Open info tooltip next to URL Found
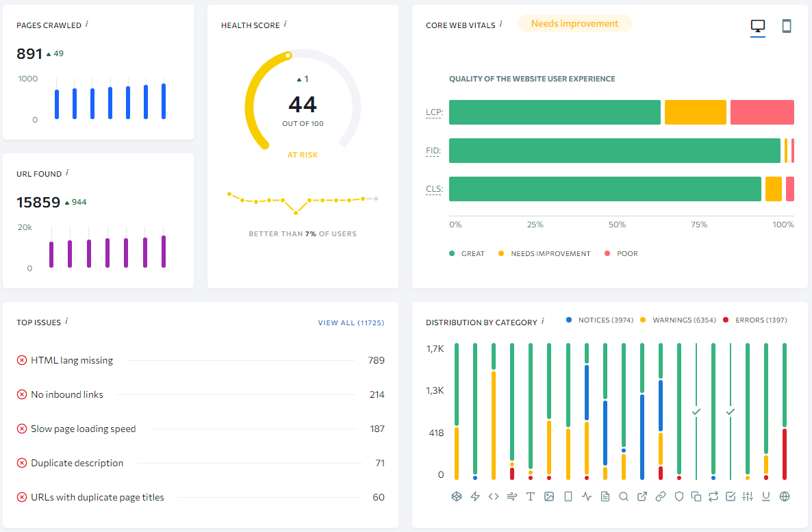The image size is (812, 532). pyautogui.click(x=67, y=173)
